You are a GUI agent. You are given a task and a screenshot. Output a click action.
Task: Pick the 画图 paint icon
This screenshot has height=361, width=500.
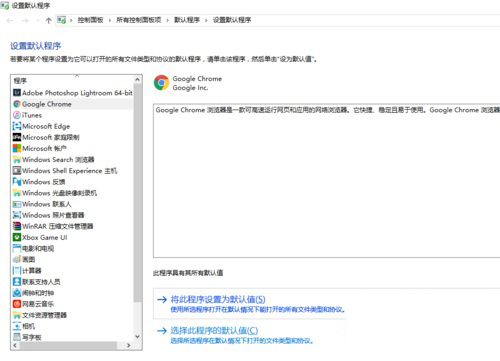17,259
